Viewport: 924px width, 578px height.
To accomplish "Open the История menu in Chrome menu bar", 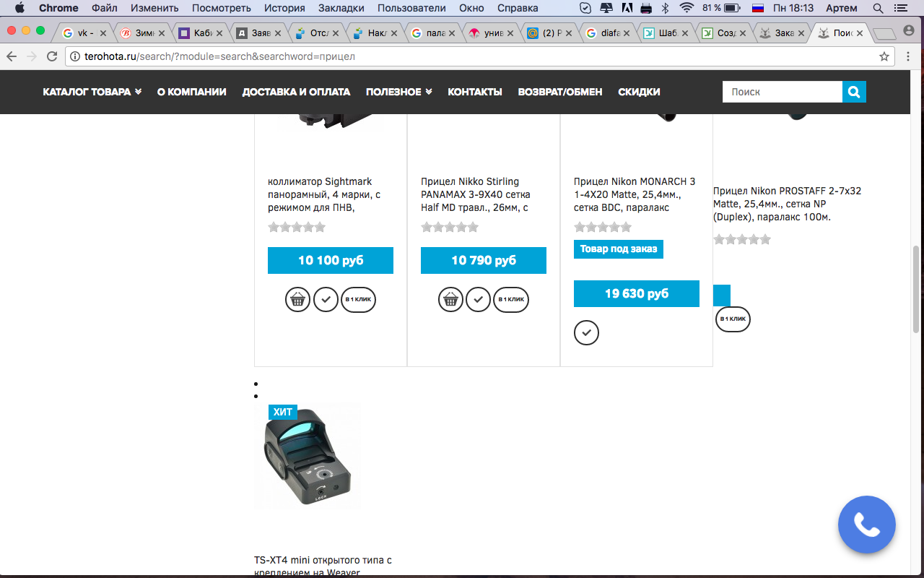I will click(x=284, y=8).
